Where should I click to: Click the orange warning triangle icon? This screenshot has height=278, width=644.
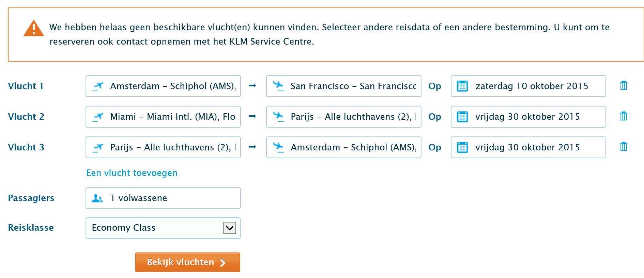point(33,29)
